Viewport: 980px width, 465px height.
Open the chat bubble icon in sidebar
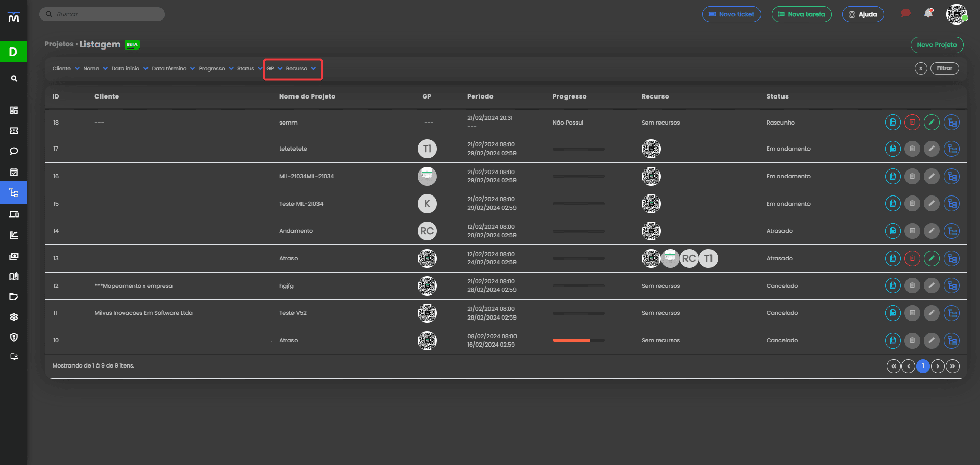(x=14, y=151)
